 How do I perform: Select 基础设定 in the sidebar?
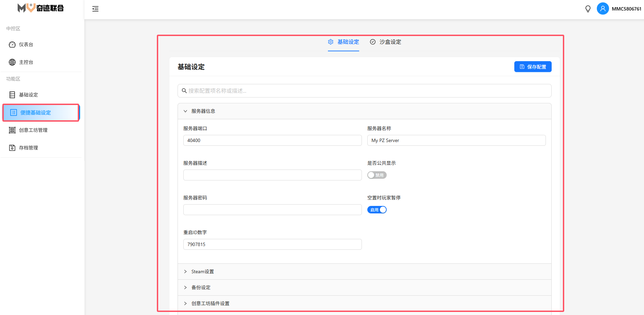click(x=28, y=95)
